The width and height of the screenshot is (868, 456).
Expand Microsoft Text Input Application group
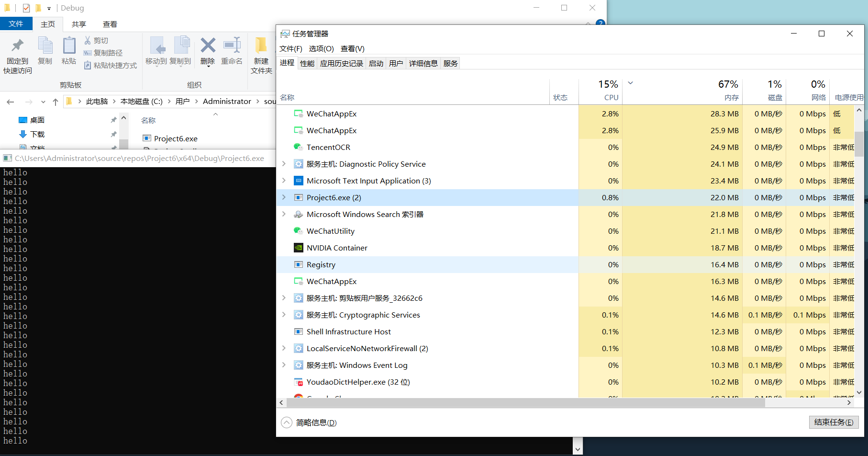coord(284,181)
